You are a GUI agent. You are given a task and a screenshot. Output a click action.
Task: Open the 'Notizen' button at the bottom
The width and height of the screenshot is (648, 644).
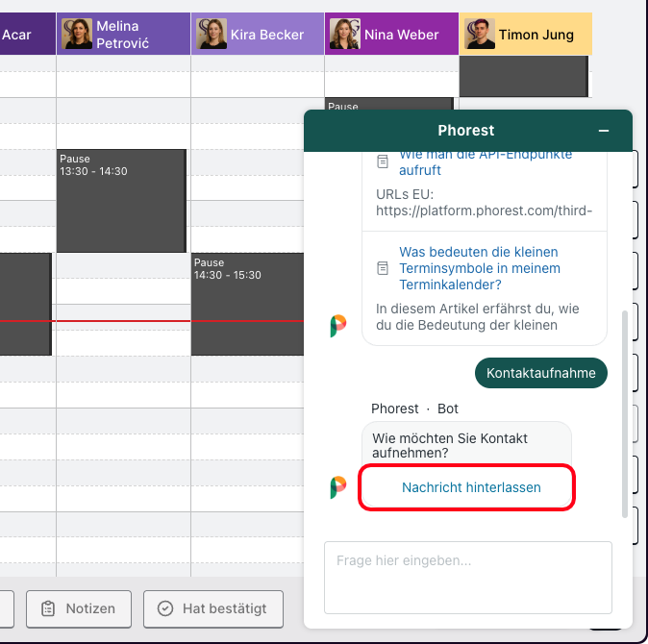(x=78, y=608)
